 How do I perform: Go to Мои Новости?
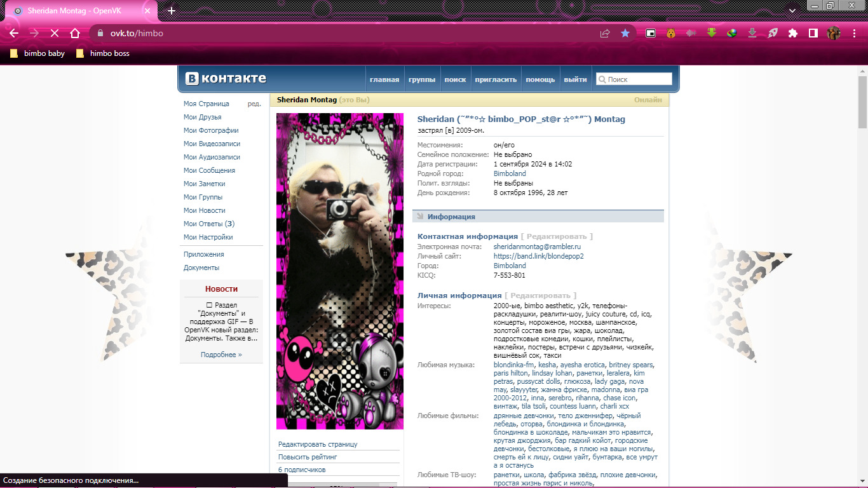[x=204, y=210]
